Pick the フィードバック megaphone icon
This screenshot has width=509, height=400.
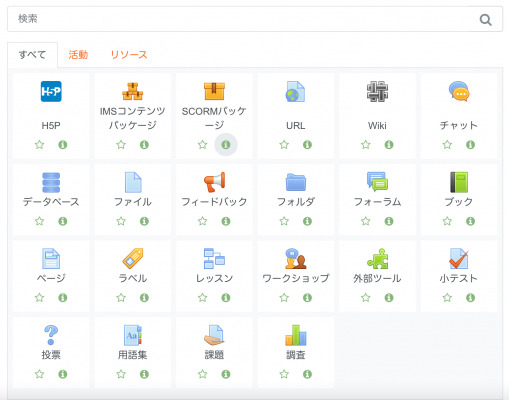pyautogui.click(x=214, y=182)
